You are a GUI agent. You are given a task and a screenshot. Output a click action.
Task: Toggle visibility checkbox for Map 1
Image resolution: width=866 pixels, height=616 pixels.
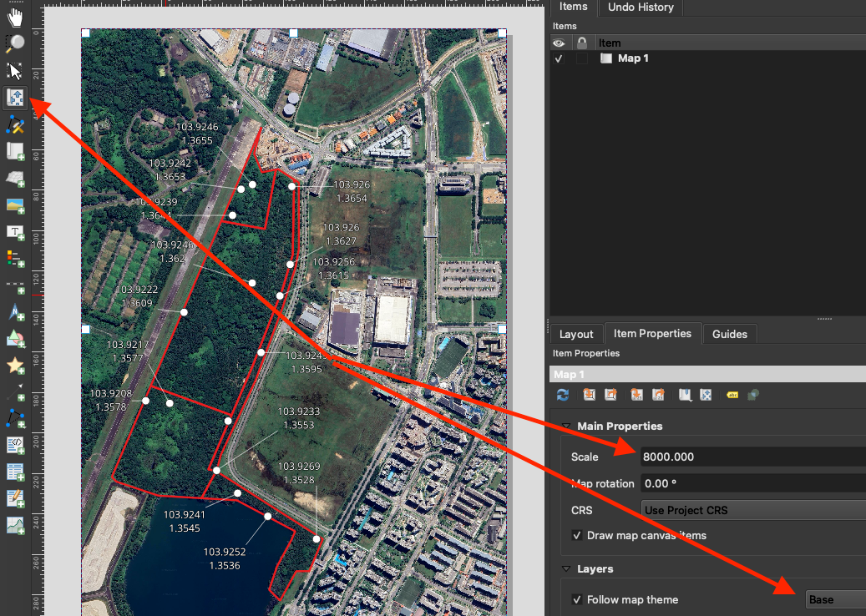coord(559,58)
